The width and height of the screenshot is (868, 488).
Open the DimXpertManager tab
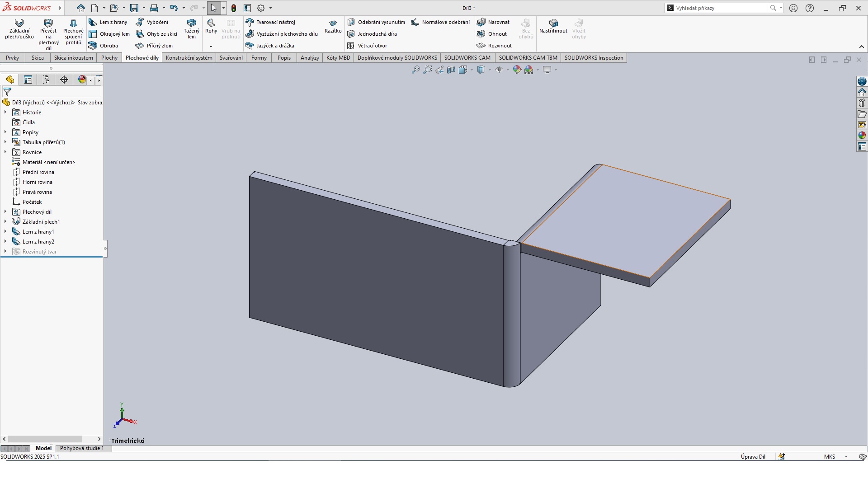64,80
